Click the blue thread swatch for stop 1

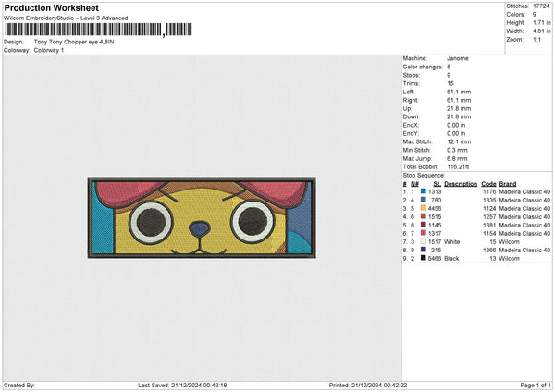pyautogui.click(x=423, y=191)
